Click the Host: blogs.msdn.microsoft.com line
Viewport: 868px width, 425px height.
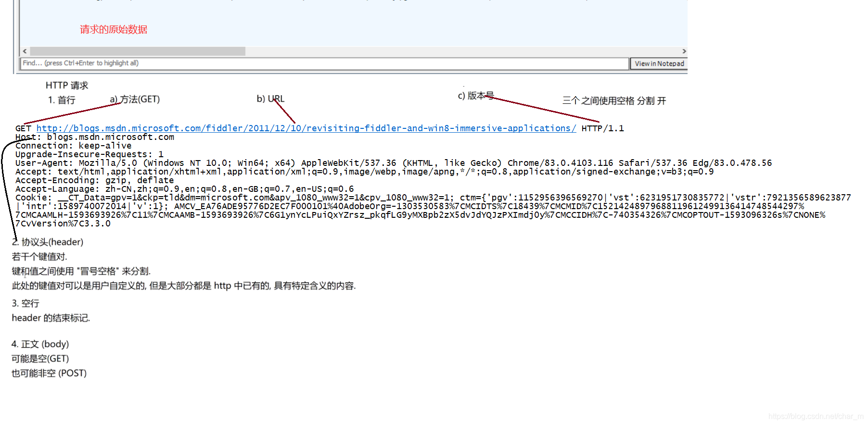95,137
